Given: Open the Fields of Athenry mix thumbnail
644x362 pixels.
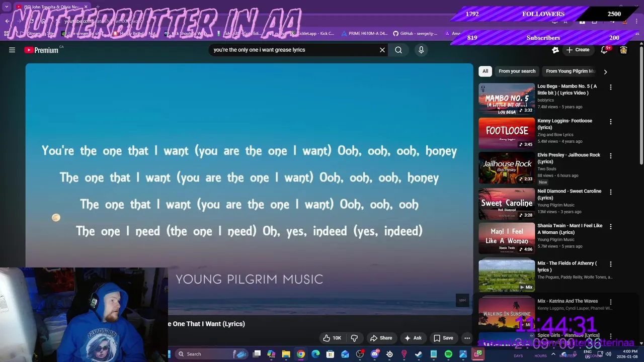Looking at the screenshot, I should (507, 276).
